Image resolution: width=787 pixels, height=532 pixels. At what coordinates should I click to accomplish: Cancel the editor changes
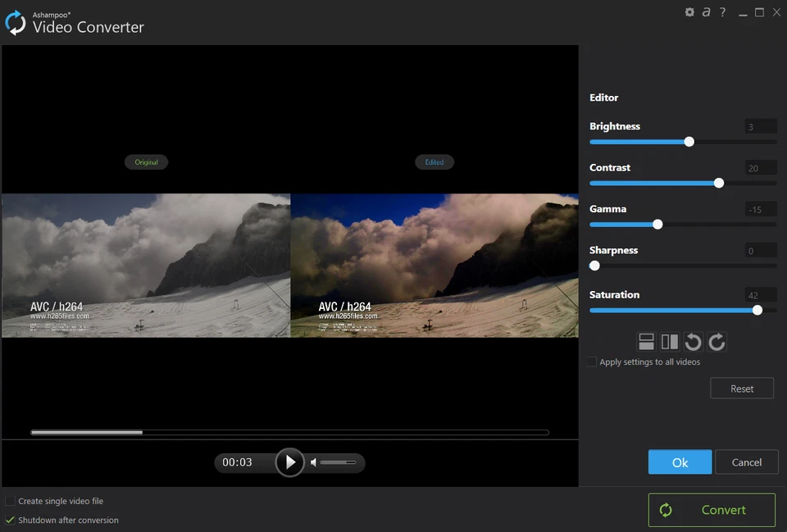pyautogui.click(x=746, y=462)
